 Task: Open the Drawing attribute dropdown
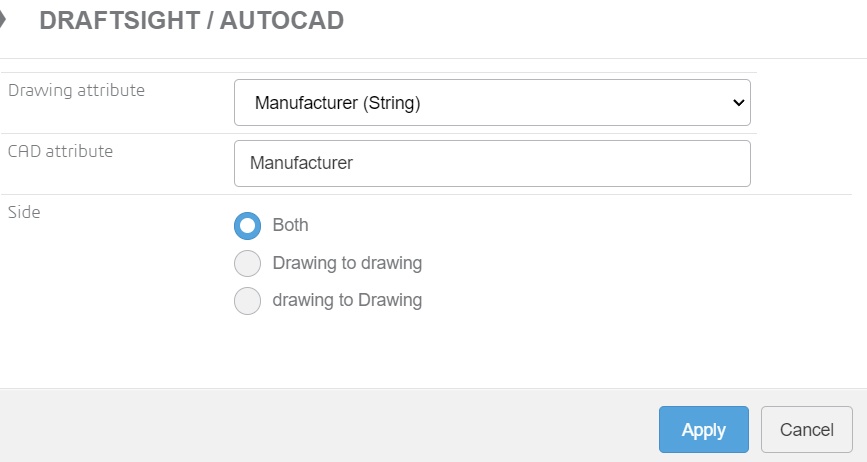pyautogui.click(x=491, y=102)
